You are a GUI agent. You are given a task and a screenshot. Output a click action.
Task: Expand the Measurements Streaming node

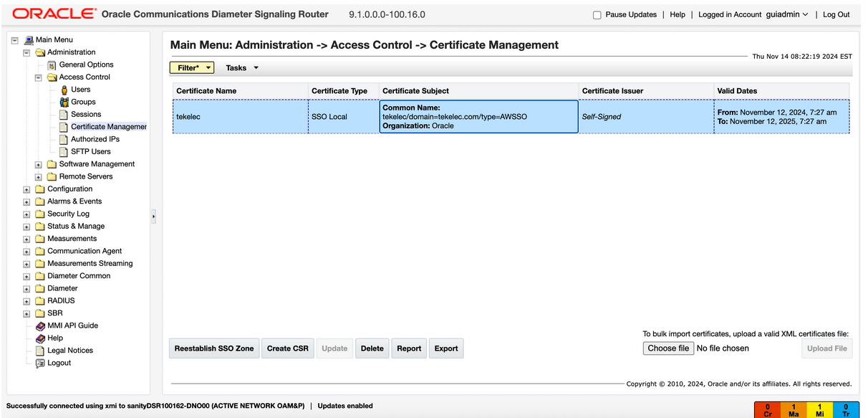click(x=26, y=264)
